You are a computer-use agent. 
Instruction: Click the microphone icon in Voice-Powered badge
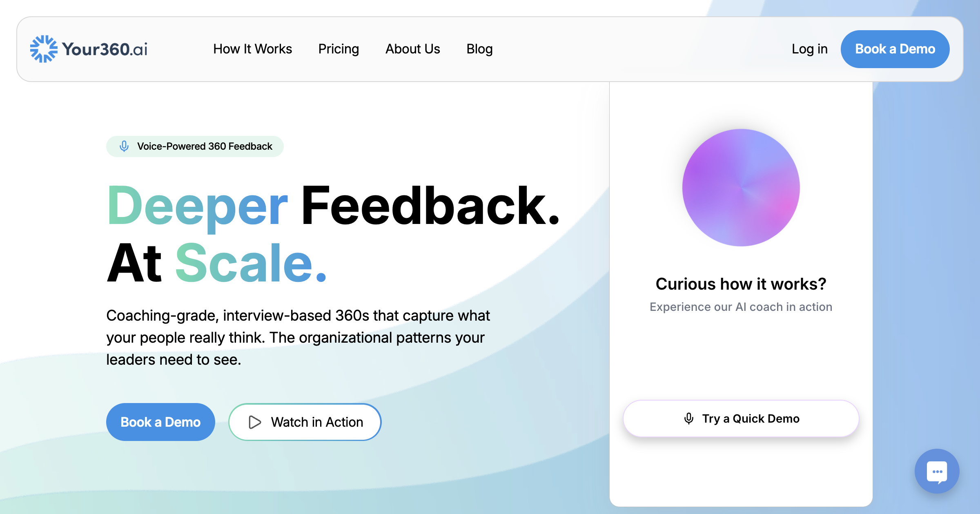[x=124, y=146]
